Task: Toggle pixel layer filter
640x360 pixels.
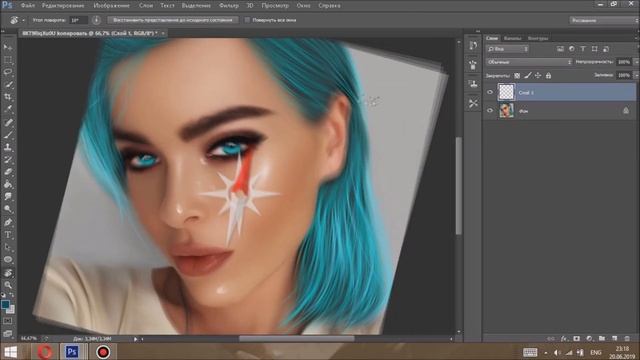Action: point(560,49)
